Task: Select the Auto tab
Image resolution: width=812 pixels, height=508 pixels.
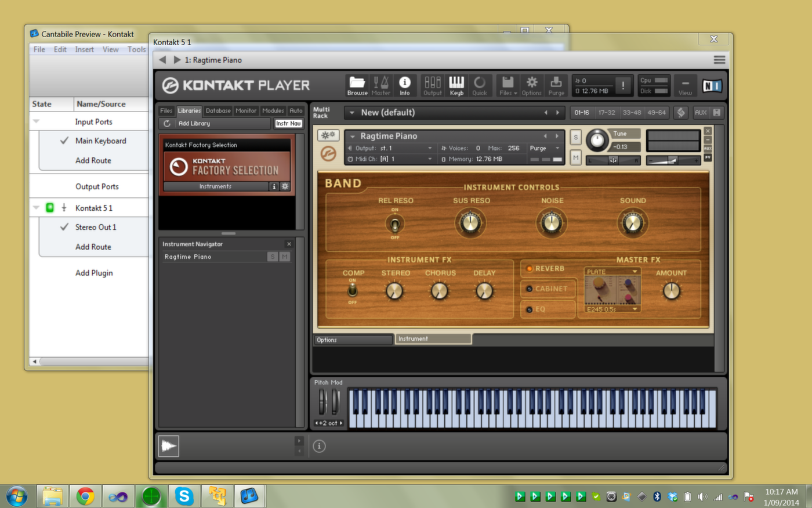Action: tap(296, 110)
